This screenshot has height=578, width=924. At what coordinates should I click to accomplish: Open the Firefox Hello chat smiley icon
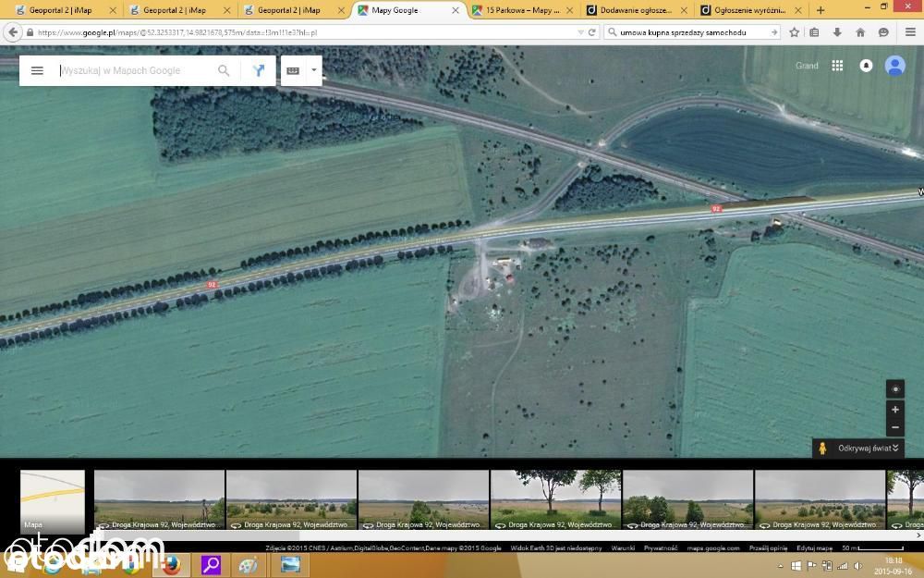883,32
